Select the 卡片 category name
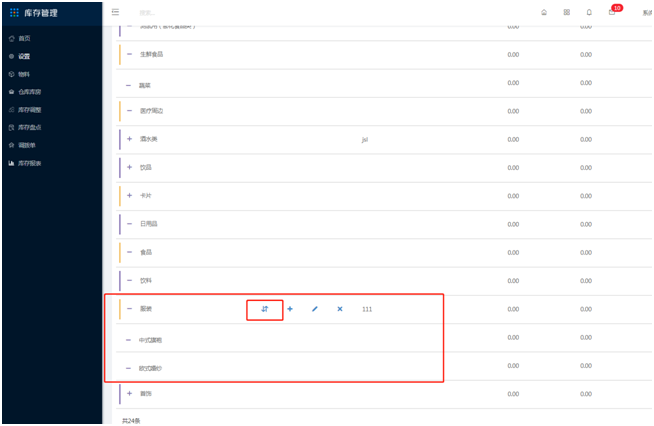This screenshot has height=426, width=654. 146,196
